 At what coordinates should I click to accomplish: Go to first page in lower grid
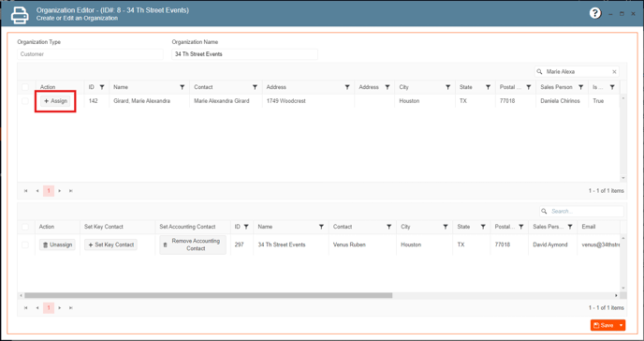[26, 307]
